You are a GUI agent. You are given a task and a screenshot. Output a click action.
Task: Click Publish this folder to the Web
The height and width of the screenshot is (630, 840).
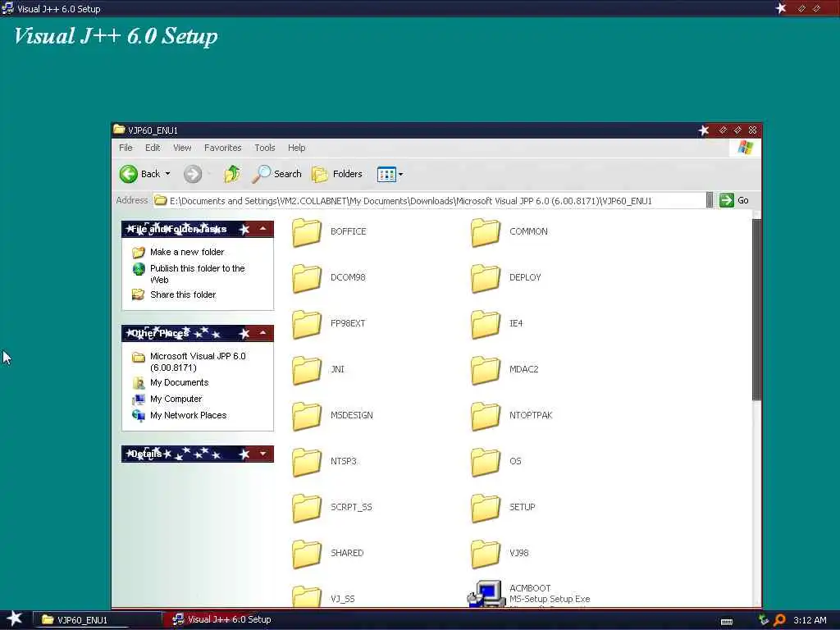[x=197, y=274]
